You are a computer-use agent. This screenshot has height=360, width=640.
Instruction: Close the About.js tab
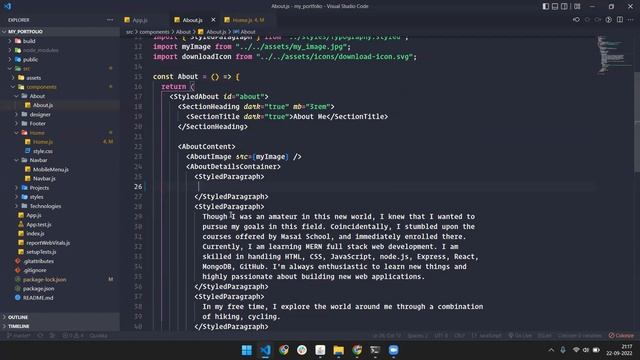(x=213, y=20)
